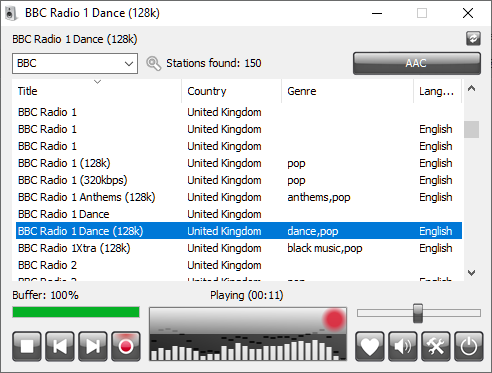Click the 'black music,pop' genre cell
This screenshot has height=373, width=492.
325,248
